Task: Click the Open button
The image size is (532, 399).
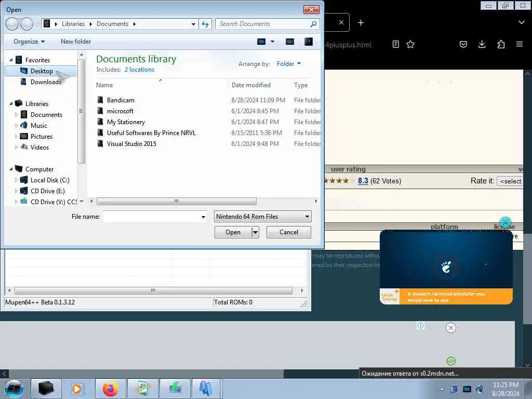Action: 233,232
